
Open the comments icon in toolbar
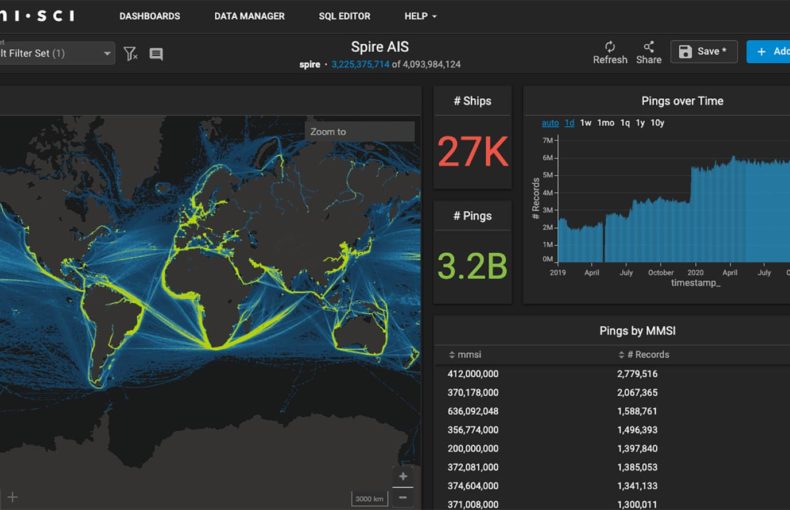tap(156, 54)
